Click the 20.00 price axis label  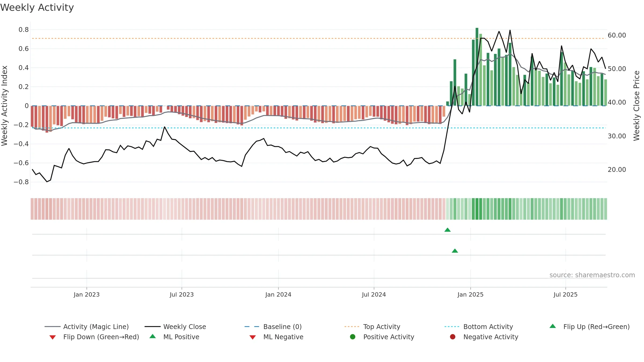pos(617,169)
